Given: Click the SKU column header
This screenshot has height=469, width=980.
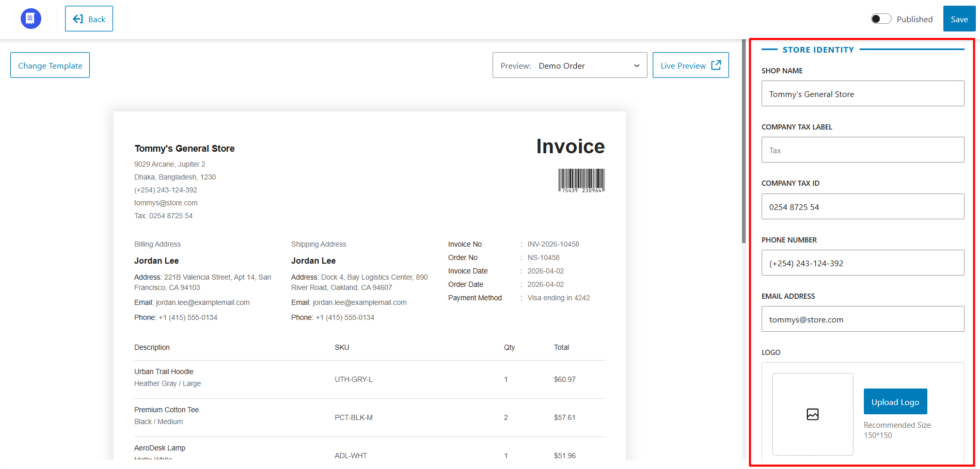Looking at the screenshot, I should click(x=342, y=347).
